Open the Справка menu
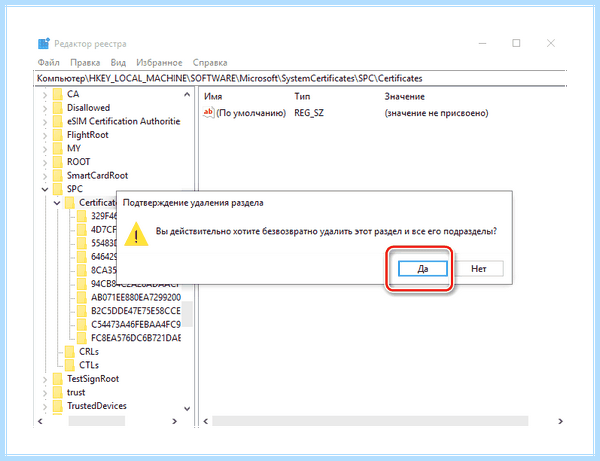 click(x=210, y=63)
